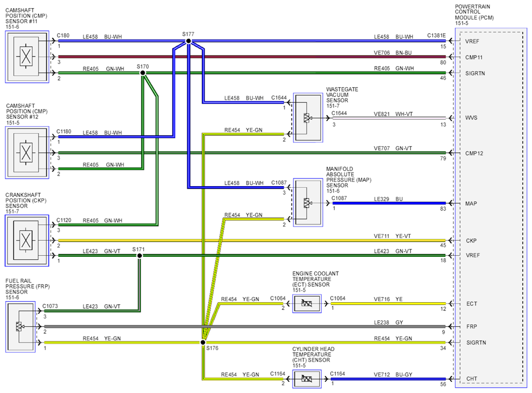Open the 151-6 reference under CMP Sensor #11
Image resolution: width=532 pixels, height=393 pixels.
click(12, 27)
